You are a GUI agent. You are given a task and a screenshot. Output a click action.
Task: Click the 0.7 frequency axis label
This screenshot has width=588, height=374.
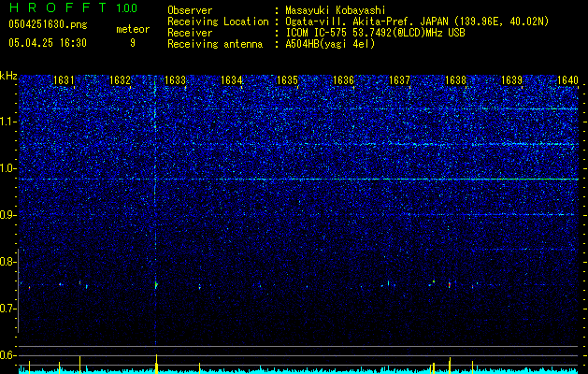[7, 309]
